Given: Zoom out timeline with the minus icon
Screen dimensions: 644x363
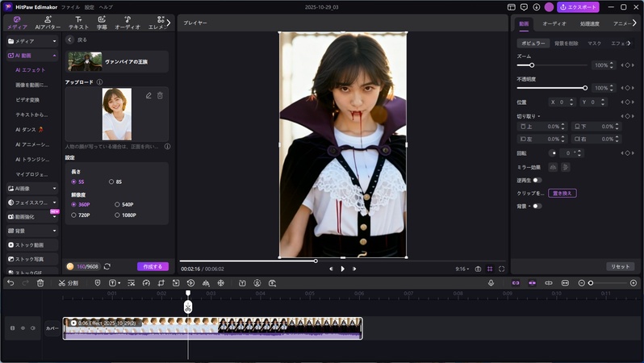Looking at the screenshot, I should point(581,283).
